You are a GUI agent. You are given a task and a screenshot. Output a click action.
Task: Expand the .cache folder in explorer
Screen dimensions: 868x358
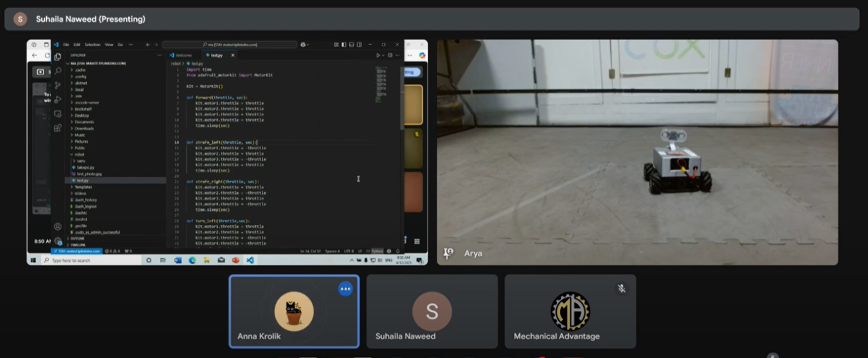pyautogui.click(x=115, y=70)
